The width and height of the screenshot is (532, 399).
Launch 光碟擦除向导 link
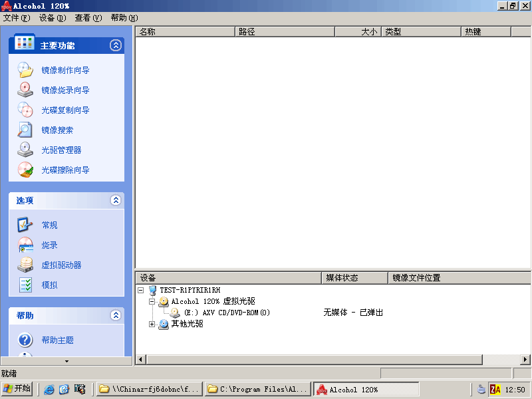coord(65,170)
